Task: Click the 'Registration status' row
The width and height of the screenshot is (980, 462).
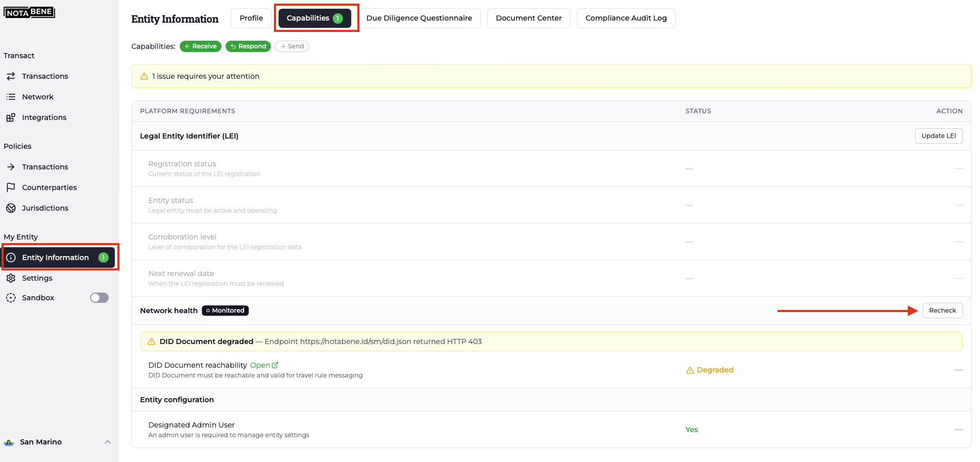Action: (551, 168)
